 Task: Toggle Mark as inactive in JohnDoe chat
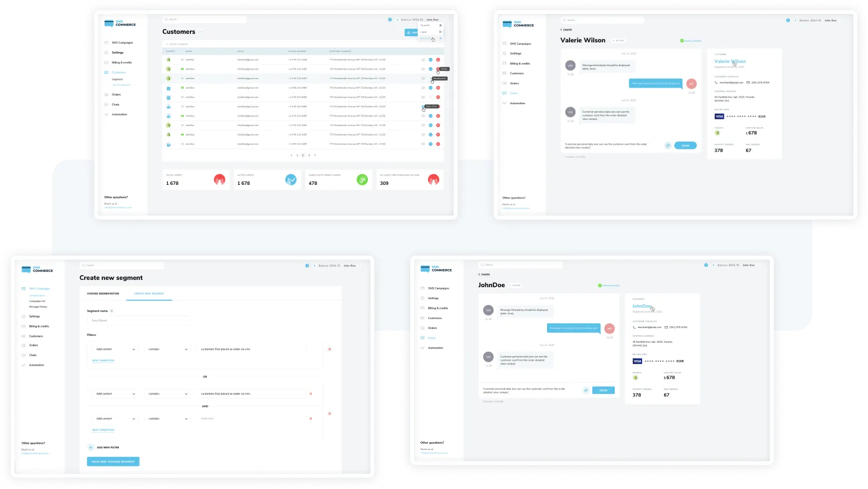(609, 285)
